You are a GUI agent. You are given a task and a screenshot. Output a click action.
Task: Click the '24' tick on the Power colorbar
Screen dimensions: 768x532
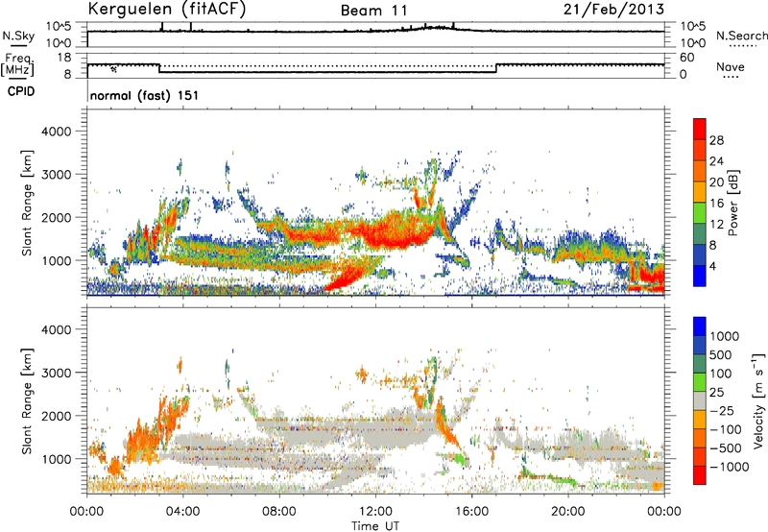pos(716,161)
